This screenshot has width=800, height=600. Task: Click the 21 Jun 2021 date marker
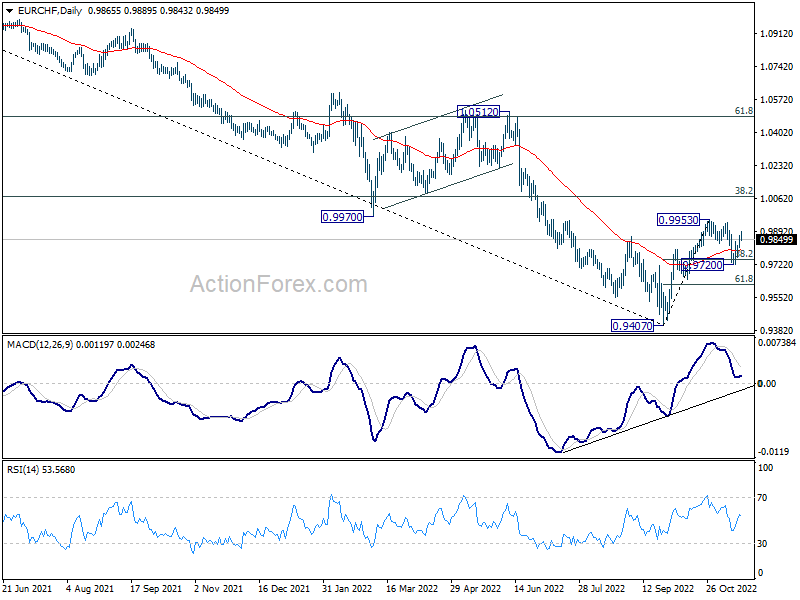27,588
